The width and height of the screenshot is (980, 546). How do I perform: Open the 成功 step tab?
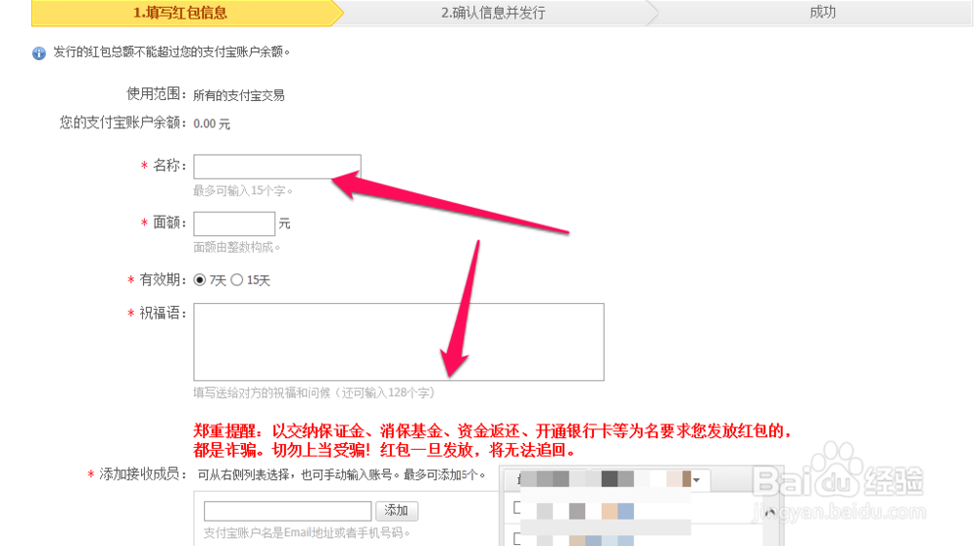(822, 13)
